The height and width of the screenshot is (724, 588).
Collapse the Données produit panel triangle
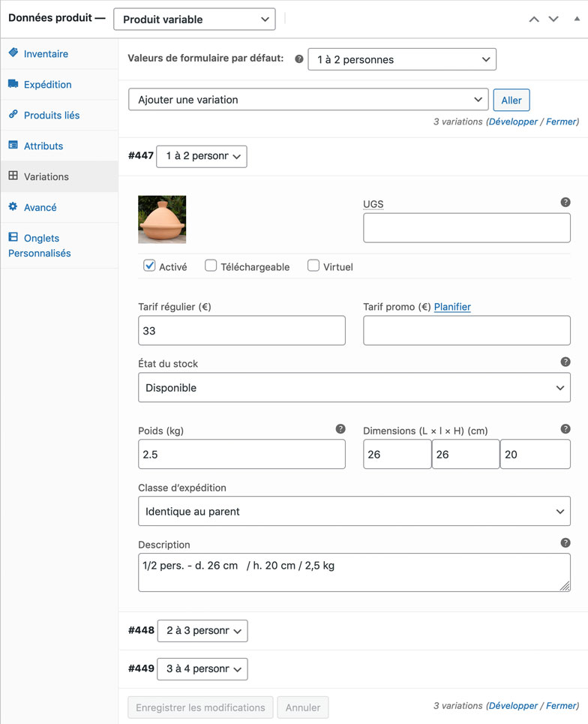(576, 19)
